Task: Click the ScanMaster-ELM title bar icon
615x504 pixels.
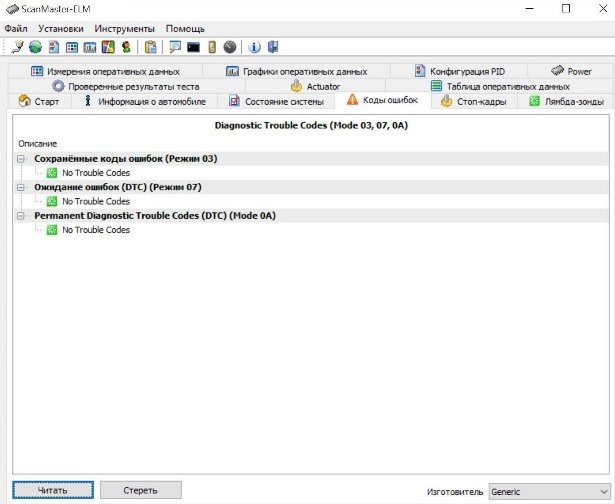Action: coord(12,9)
